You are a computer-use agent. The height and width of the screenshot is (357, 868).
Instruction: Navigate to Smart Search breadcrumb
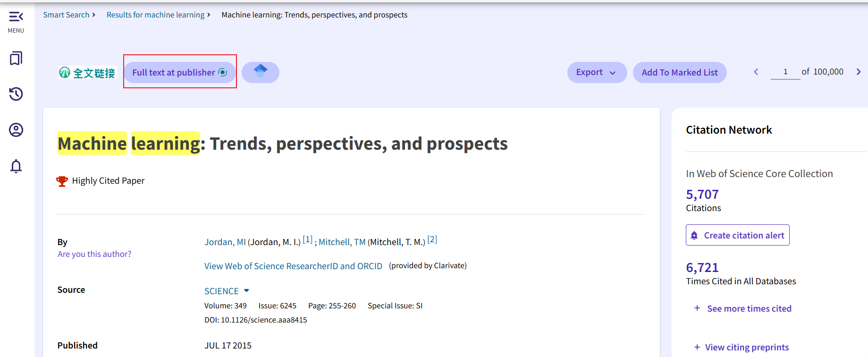[x=66, y=15]
